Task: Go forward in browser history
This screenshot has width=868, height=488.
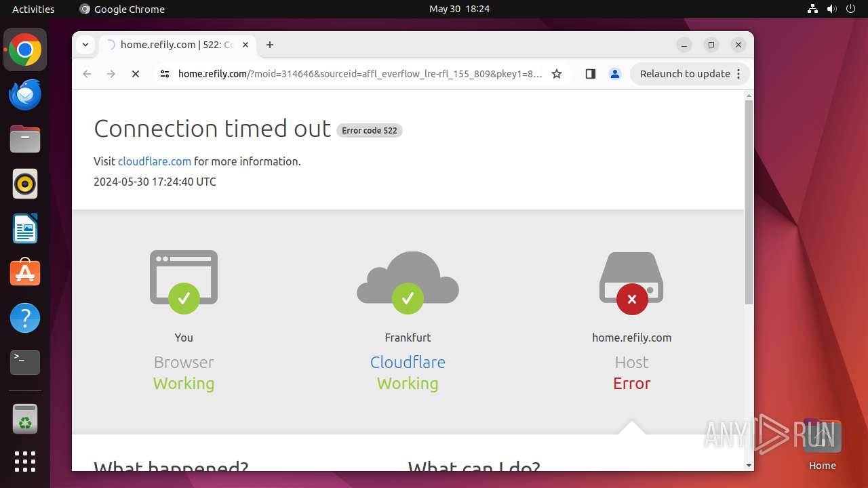Action: click(111, 74)
